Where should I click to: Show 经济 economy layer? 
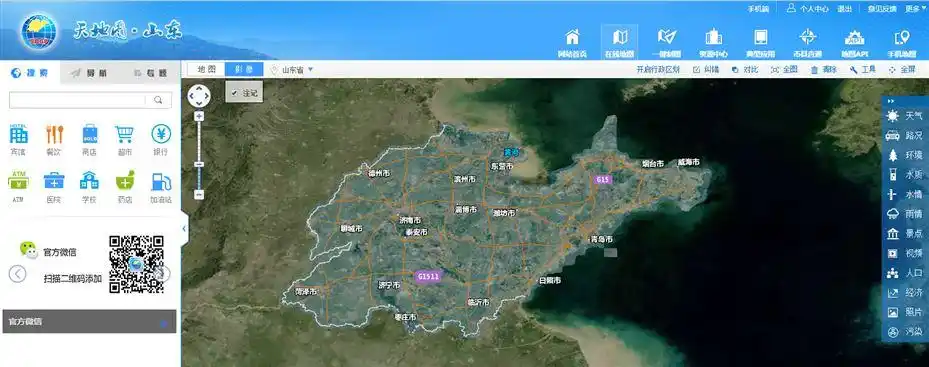[x=905, y=292]
